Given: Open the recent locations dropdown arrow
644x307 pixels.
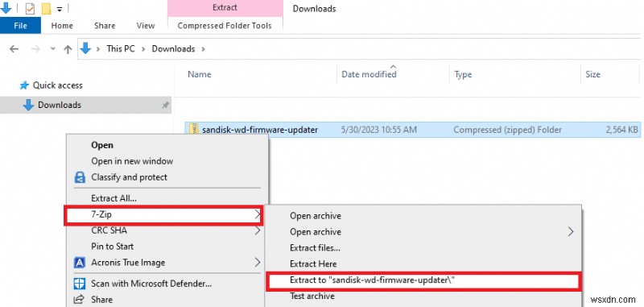Looking at the screenshot, I should click(52, 48).
